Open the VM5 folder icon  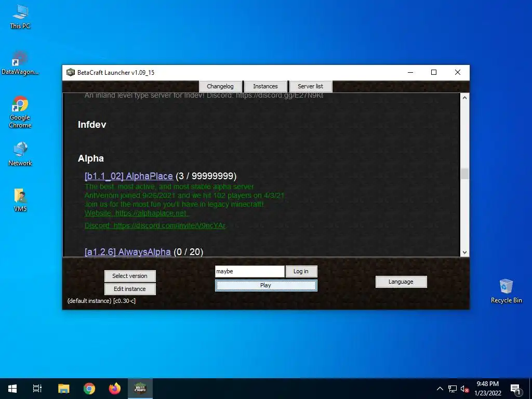point(20,200)
